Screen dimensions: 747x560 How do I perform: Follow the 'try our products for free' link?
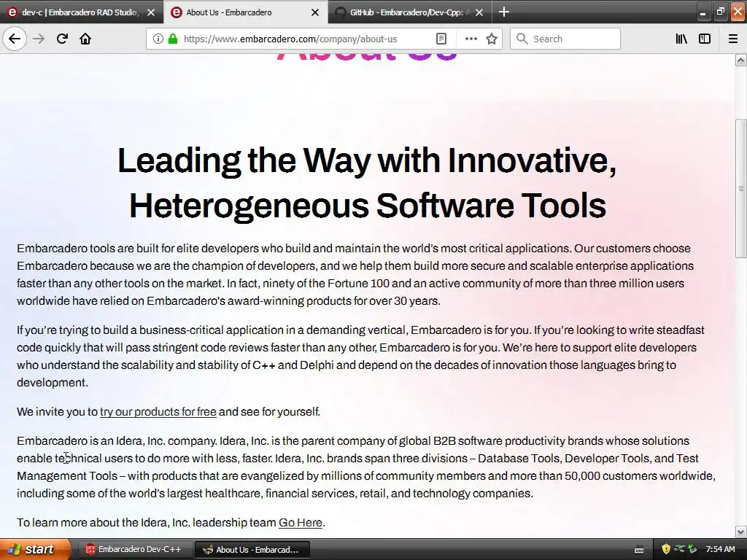pos(158,412)
